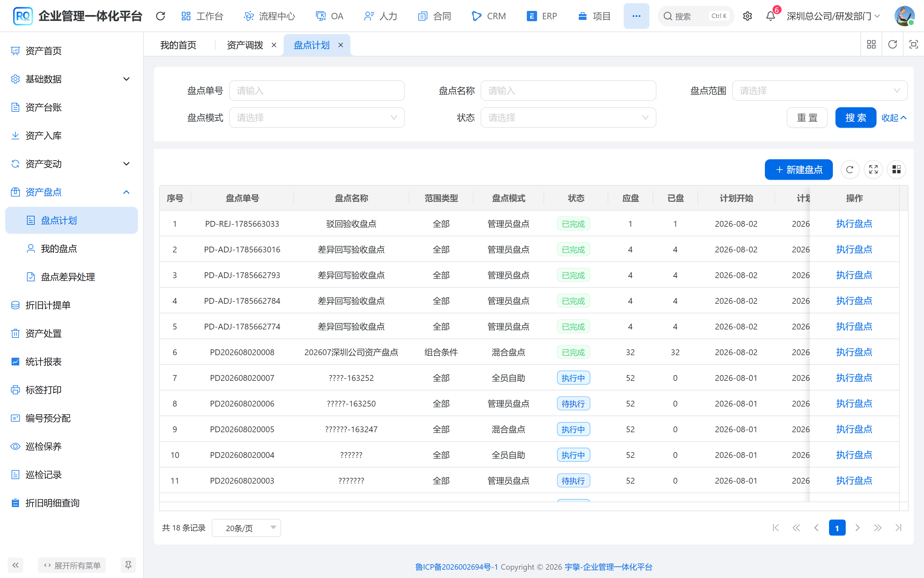Viewport: 924px width, 578px height.
Task: Open the settings gear icon
Action: click(747, 16)
